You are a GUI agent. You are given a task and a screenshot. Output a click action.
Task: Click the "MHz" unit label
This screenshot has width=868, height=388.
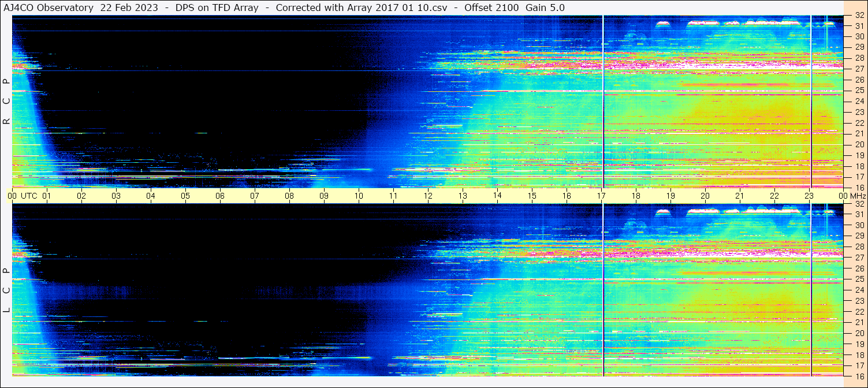pos(857,196)
